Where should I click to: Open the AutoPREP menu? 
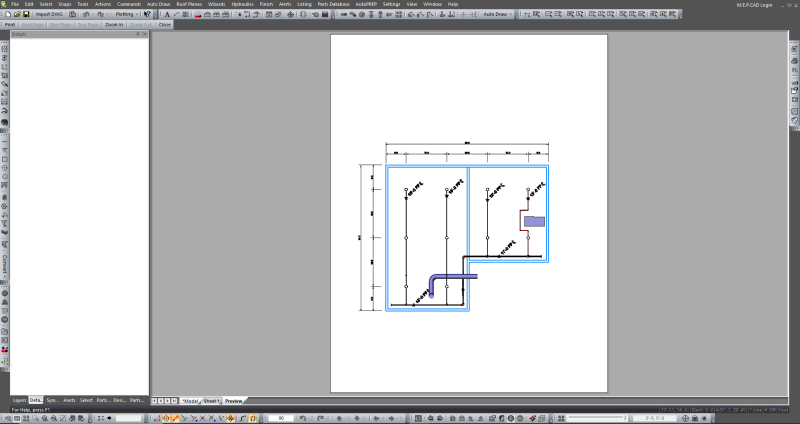coord(366,4)
